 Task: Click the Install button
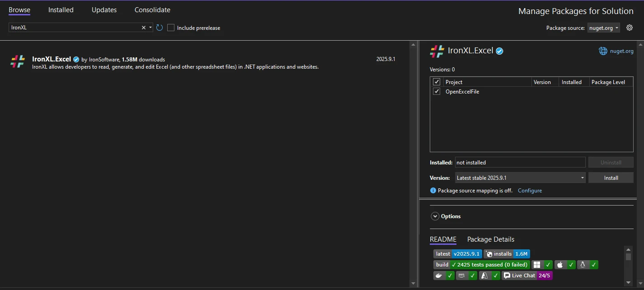point(611,178)
